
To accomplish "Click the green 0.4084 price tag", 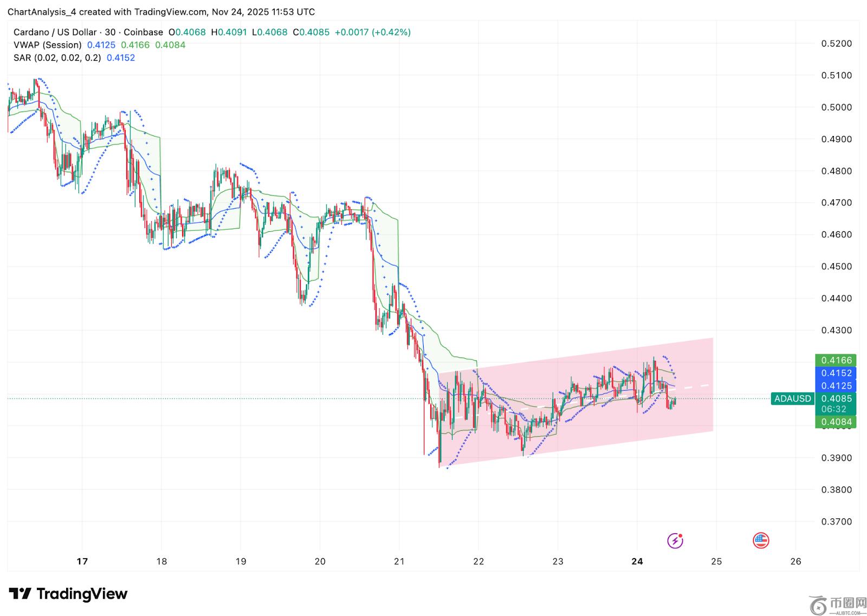I will click(x=836, y=422).
